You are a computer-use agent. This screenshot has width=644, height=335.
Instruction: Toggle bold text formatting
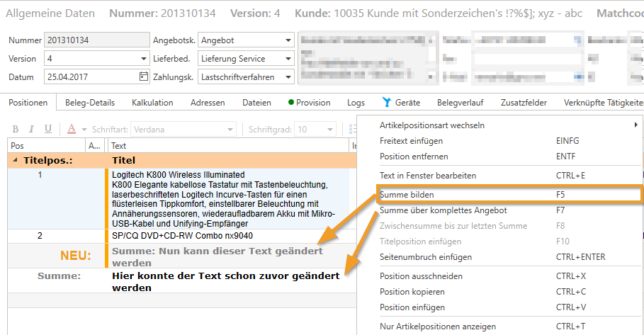(x=13, y=129)
